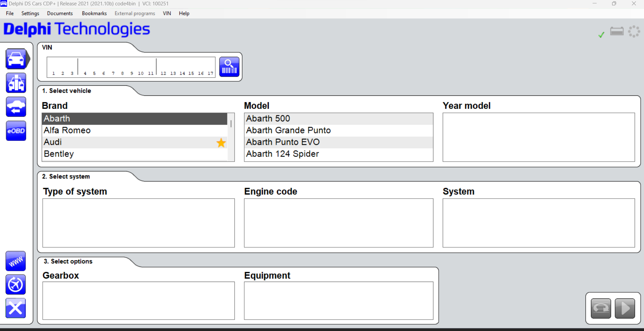This screenshot has width=644, height=331.
Task: Click the Type of system list box
Action: coord(139,223)
